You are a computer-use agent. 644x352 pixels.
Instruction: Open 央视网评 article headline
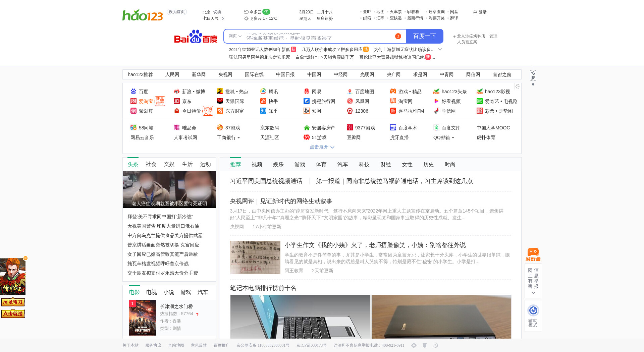click(281, 201)
